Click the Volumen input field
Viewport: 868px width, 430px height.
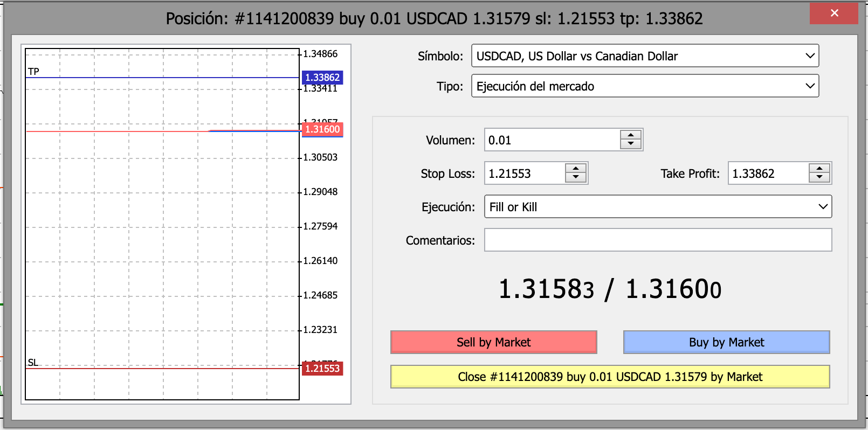point(552,140)
